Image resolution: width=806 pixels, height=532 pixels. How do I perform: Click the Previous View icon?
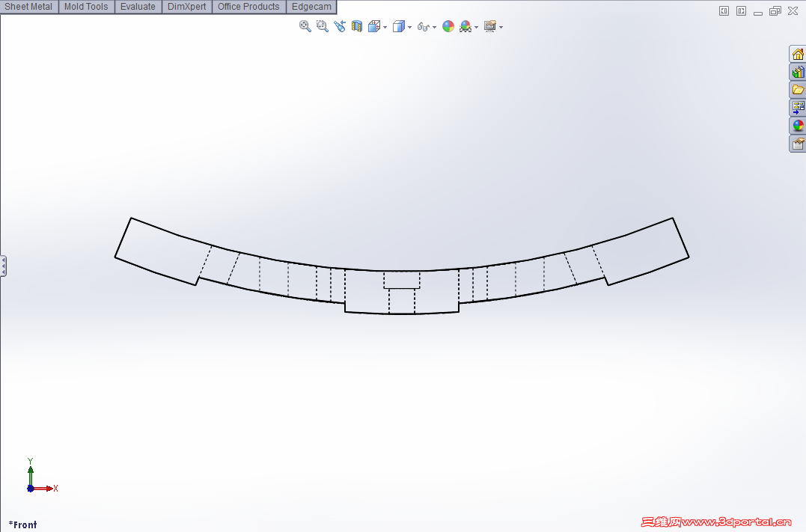coord(339,26)
